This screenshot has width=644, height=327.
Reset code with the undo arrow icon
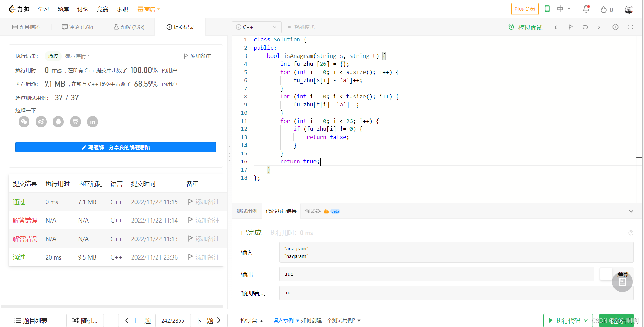tap(585, 27)
